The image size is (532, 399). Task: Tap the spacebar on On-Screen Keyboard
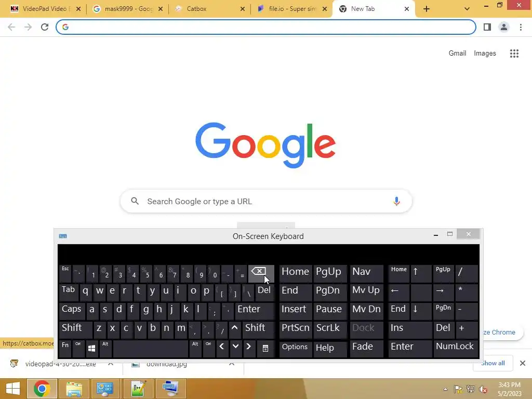coord(151,349)
